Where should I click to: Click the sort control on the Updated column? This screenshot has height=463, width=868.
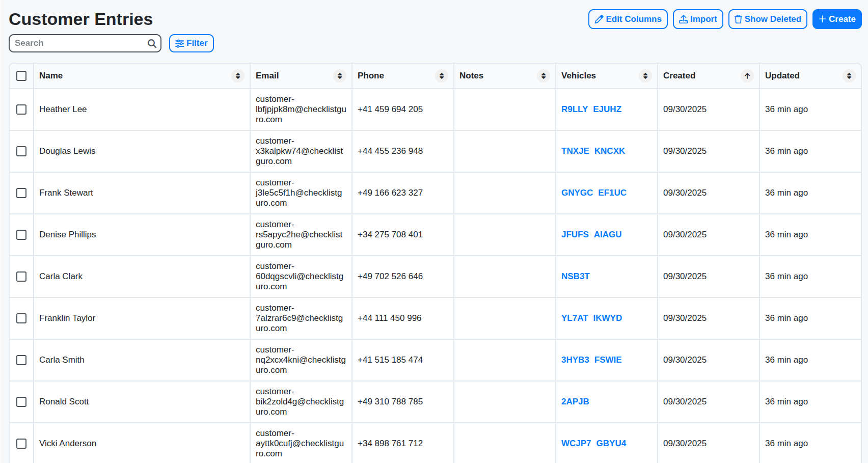pyautogui.click(x=849, y=75)
